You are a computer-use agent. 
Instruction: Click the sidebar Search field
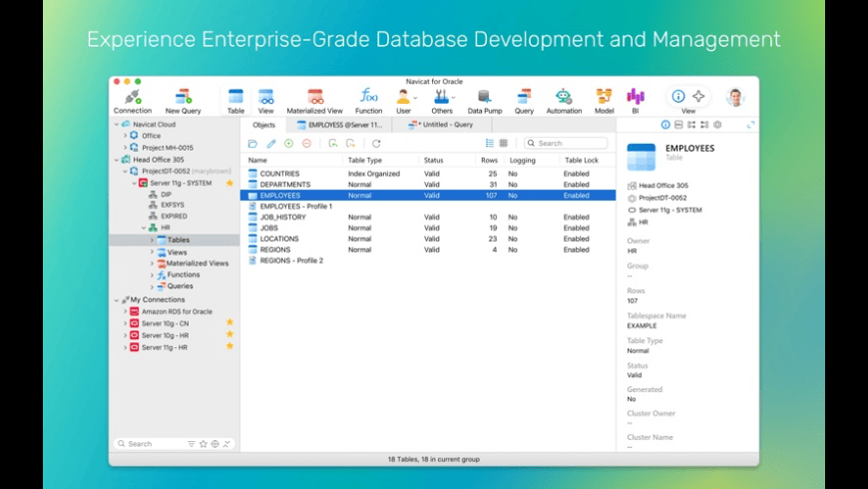[150, 443]
